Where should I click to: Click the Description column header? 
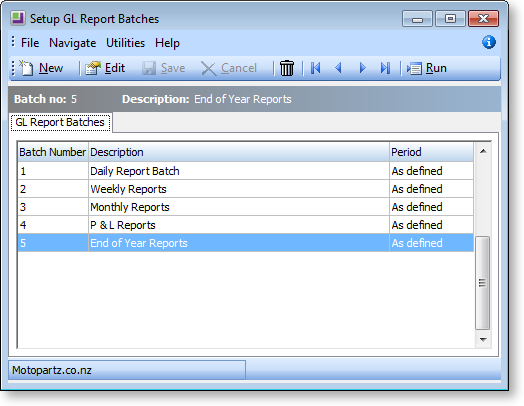239,152
